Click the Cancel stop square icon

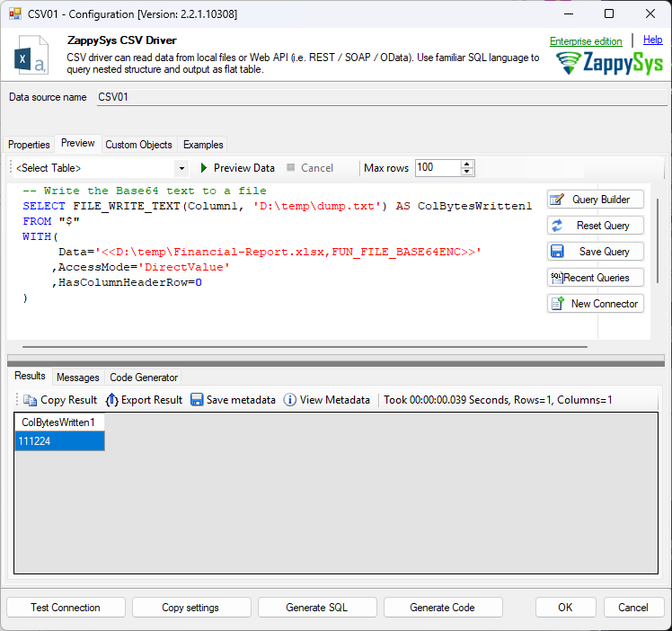click(x=290, y=167)
